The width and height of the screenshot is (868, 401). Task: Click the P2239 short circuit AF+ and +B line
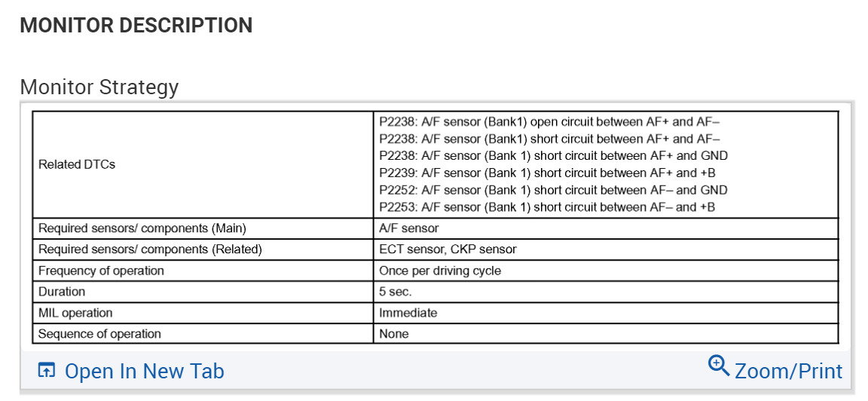pyautogui.click(x=547, y=173)
